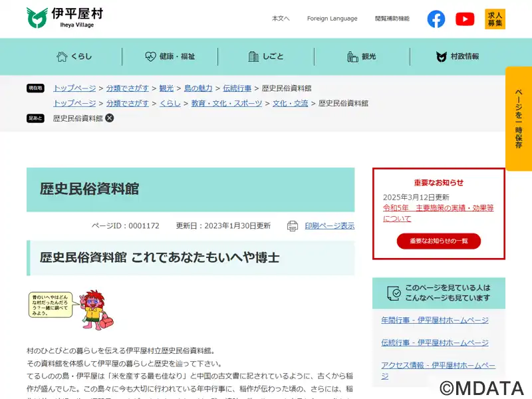Remove 歴史民俗資料館 from footprints with X icon
This screenshot has width=532, height=399.
click(x=110, y=118)
